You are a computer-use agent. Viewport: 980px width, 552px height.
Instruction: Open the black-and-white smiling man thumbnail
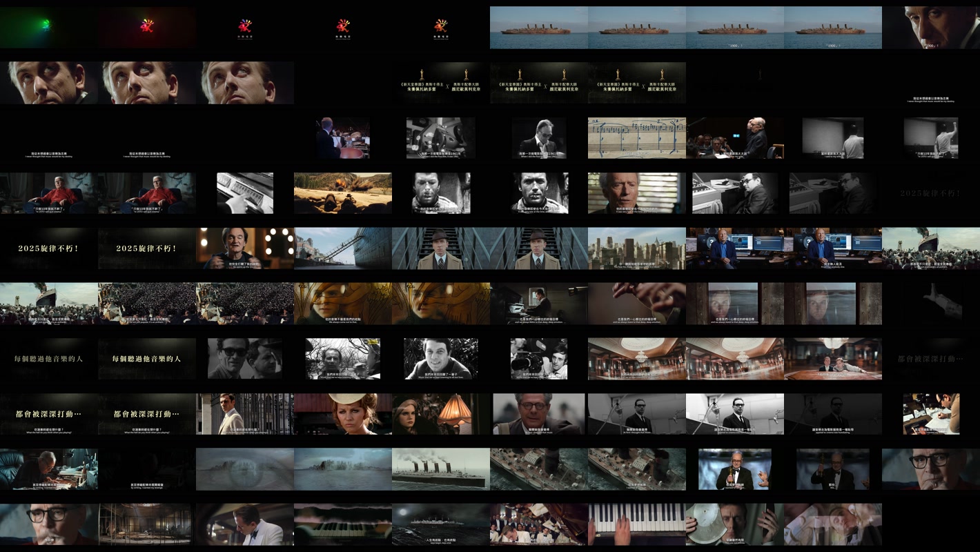pyautogui.click(x=440, y=359)
